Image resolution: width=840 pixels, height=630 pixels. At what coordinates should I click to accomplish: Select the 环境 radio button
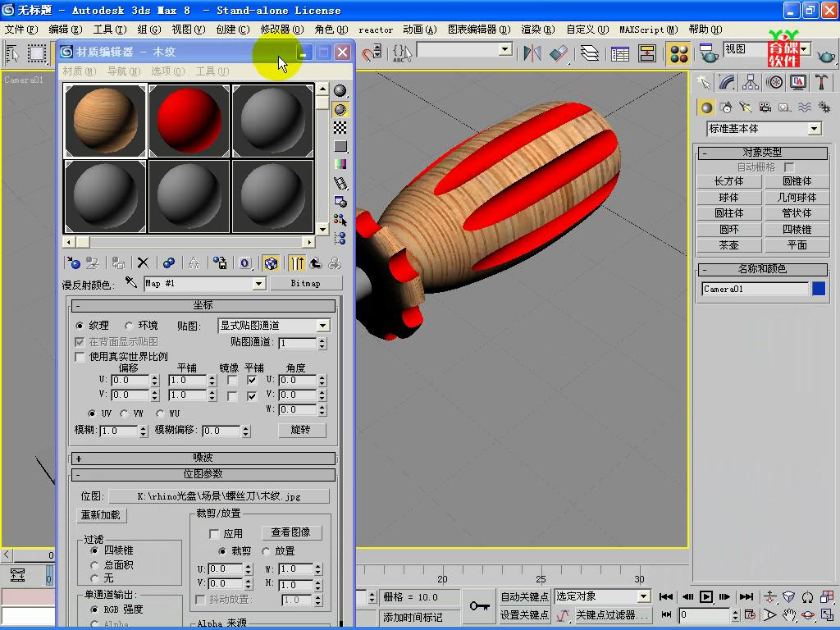pos(129,325)
